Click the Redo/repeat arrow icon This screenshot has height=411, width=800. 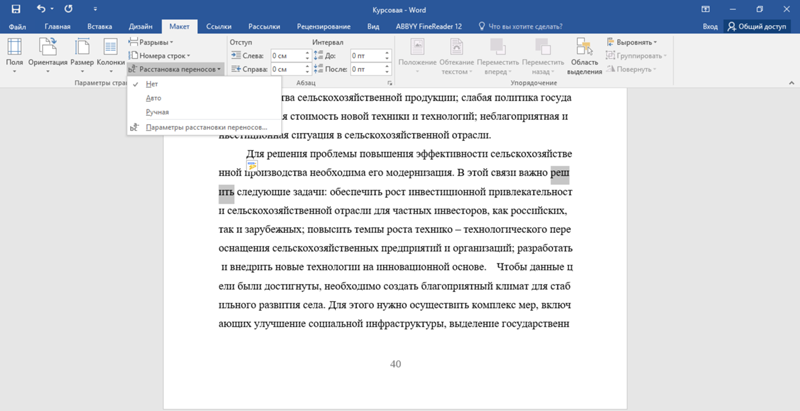tap(69, 8)
